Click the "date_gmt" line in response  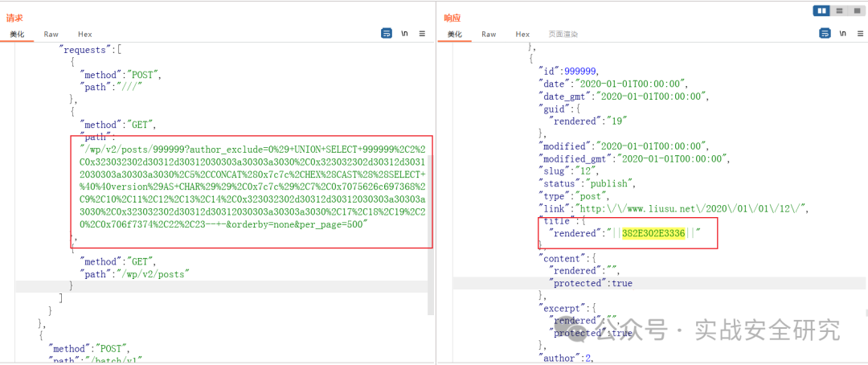click(x=624, y=96)
